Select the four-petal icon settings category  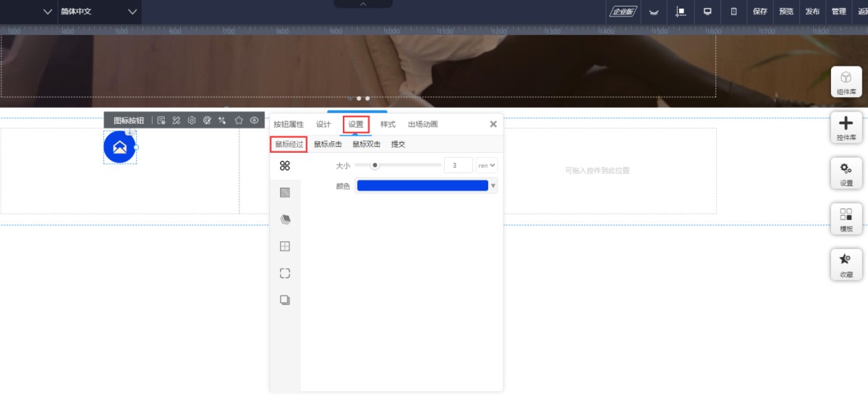[x=285, y=166]
